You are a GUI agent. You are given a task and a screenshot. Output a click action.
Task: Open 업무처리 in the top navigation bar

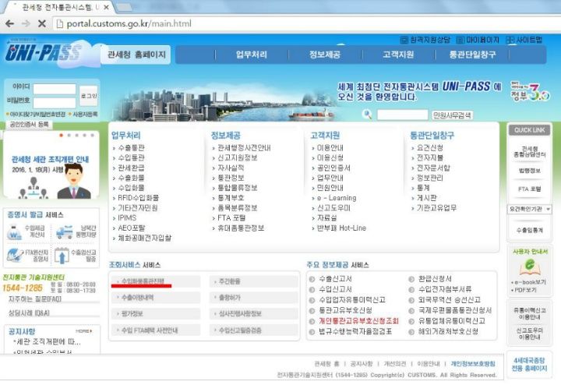(251, 55)
